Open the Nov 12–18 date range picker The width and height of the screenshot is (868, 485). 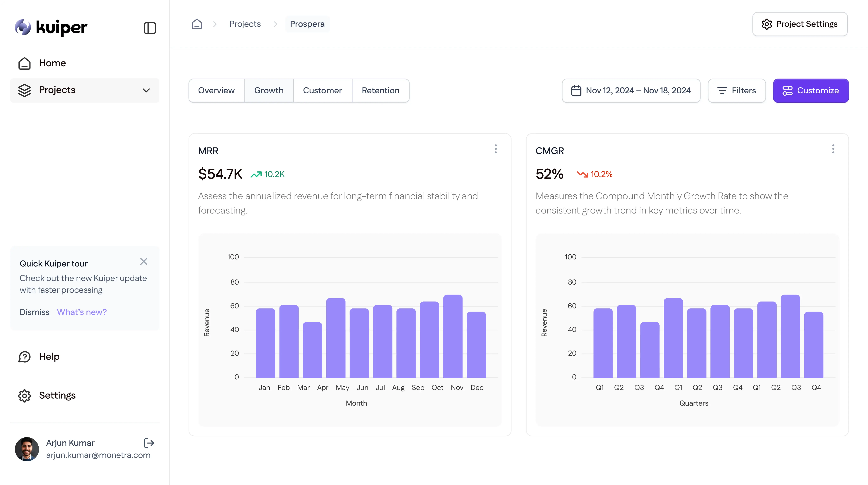tap(631, 91)
